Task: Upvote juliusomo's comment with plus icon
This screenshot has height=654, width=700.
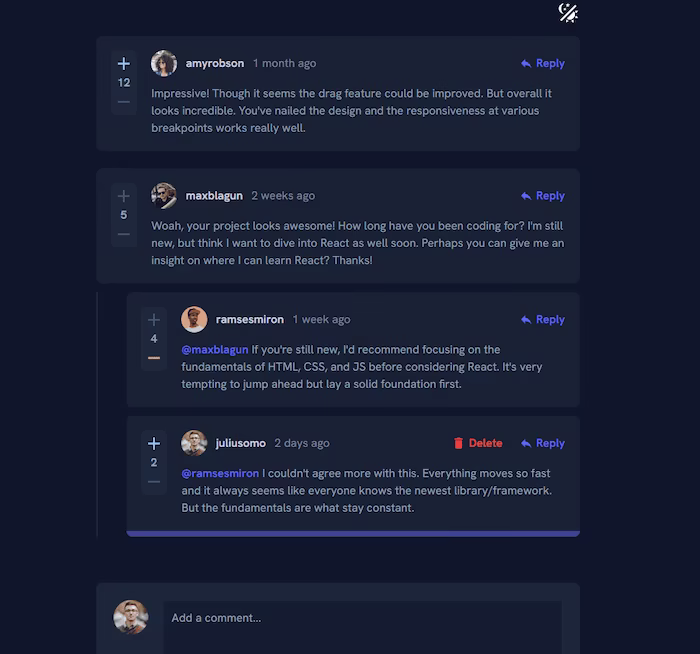Action: tap(154, 443)
